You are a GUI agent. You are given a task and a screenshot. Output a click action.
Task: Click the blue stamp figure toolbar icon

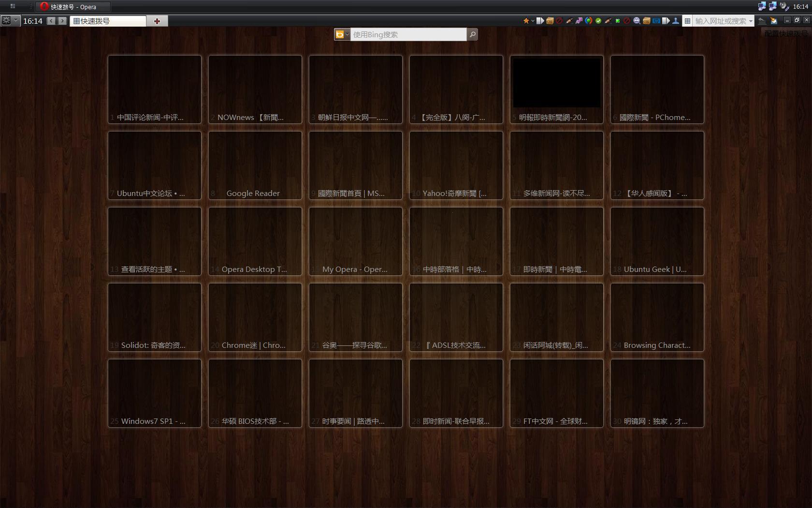click(x=676, y=21)
